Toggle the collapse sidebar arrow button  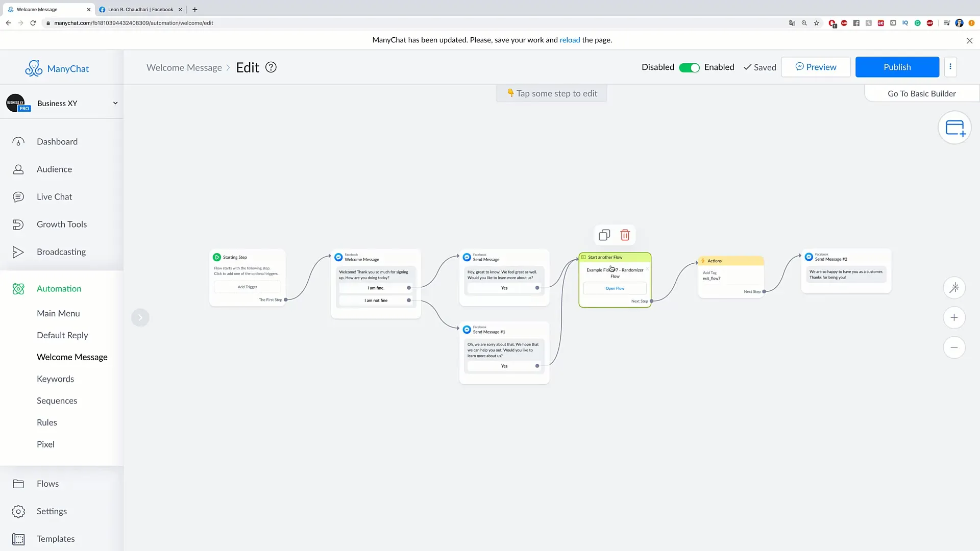click(140, 317)
